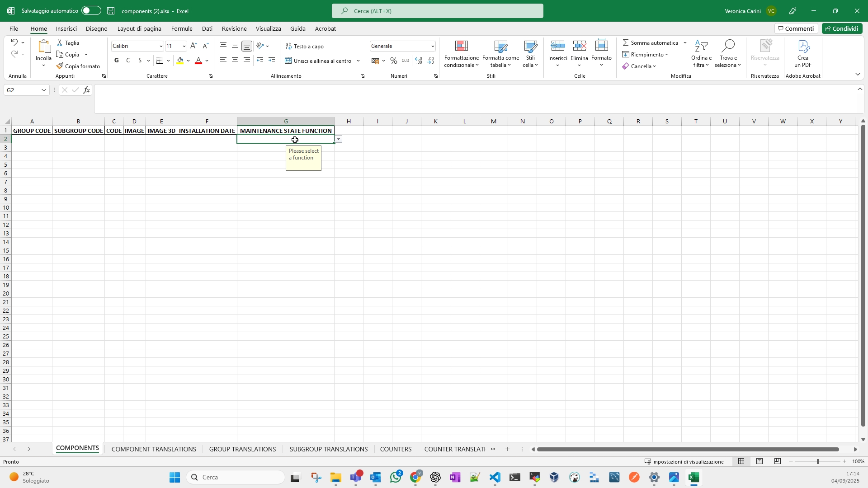Image resolution: width=868 pixels, height=488 pixels.
Task: Toggle bold formatting (G button)
Action: pyautogui.click(x=117, y=61)
